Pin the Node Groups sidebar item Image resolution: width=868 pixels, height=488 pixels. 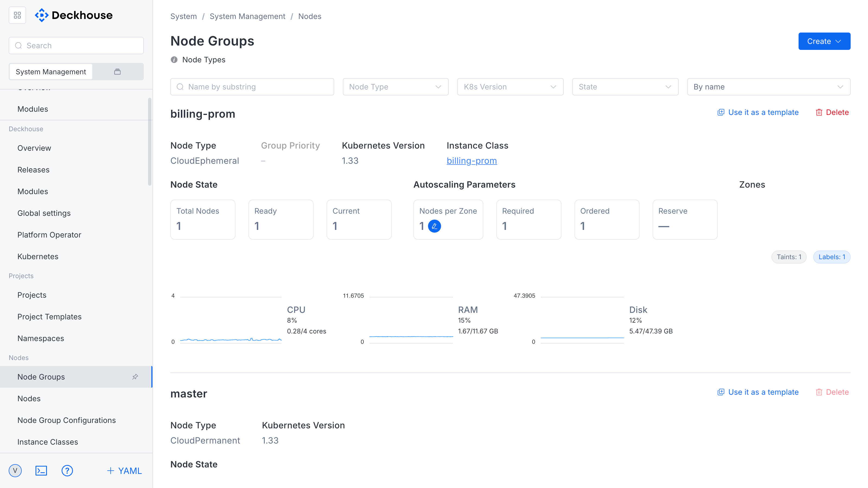click(x=135, y=377)
